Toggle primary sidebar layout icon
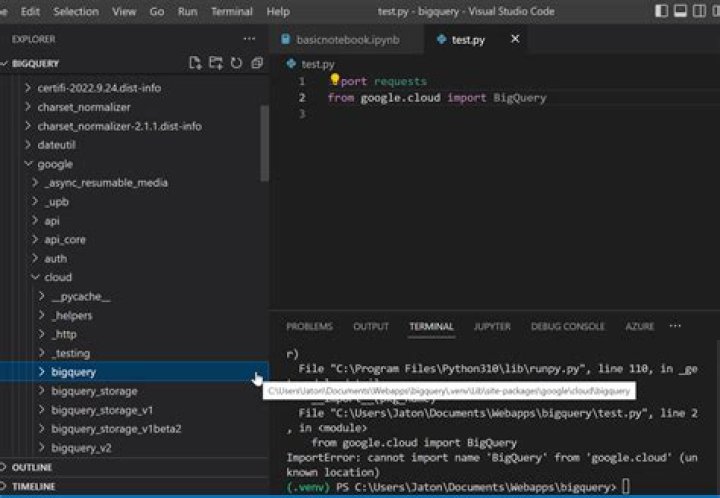Viewport: 720px width, 498px height. pos(661,11)
